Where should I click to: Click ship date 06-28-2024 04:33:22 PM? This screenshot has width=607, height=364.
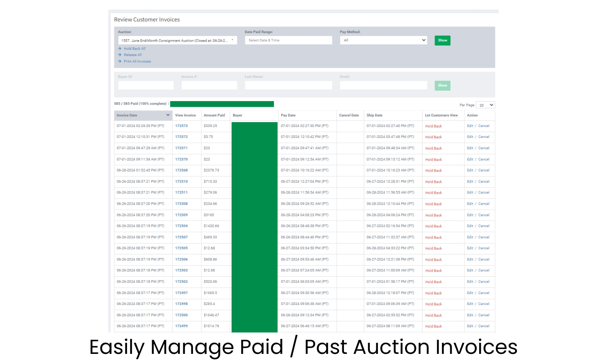pos(391,248)
